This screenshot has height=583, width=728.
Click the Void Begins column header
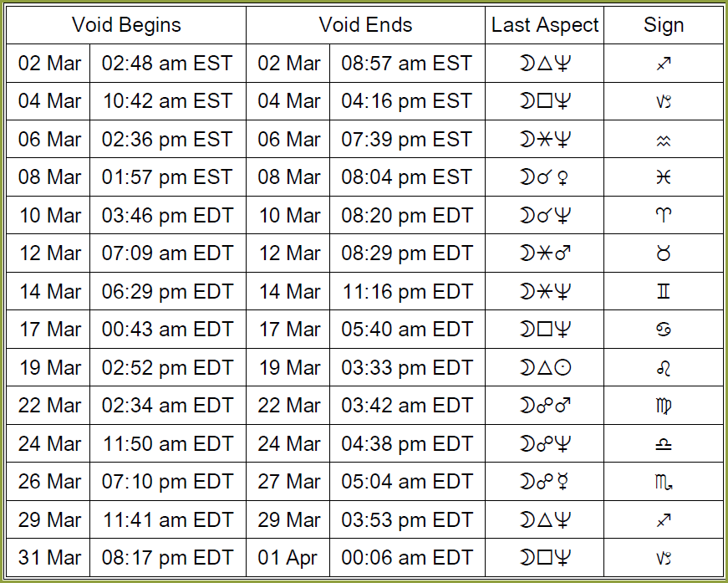pyautogui.click(x=126, y=24)
